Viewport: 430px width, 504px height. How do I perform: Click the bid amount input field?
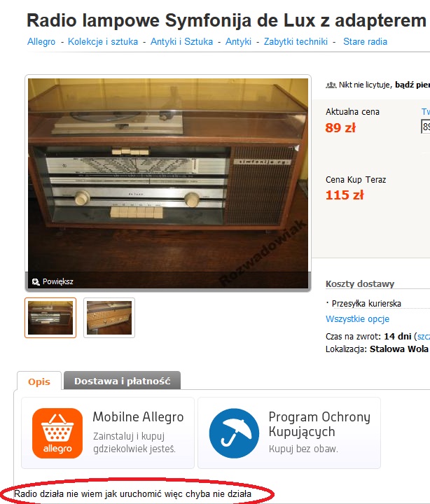(x=426, y=126)
